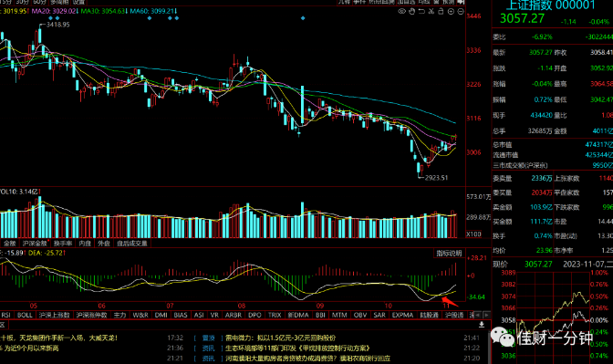Toggle the eye visibility icon above chart

(x=401, y=11)
